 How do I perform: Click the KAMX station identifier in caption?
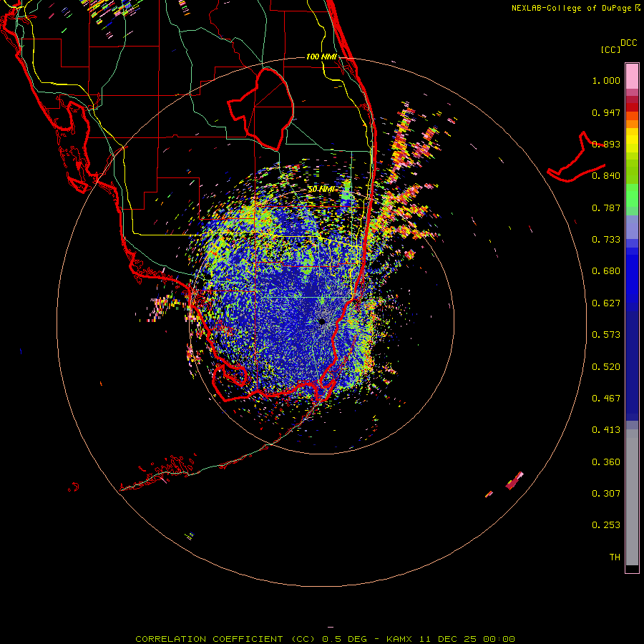coord(399,639)
